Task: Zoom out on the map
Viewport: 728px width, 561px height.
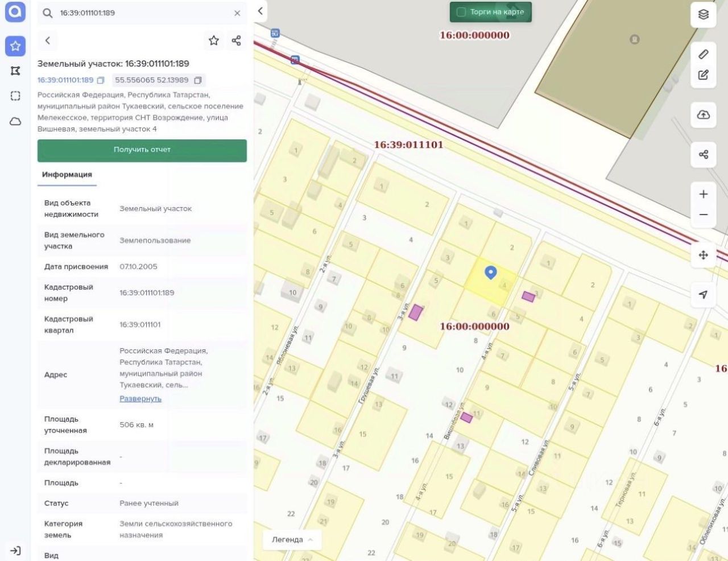Action: tap(704, 215)
